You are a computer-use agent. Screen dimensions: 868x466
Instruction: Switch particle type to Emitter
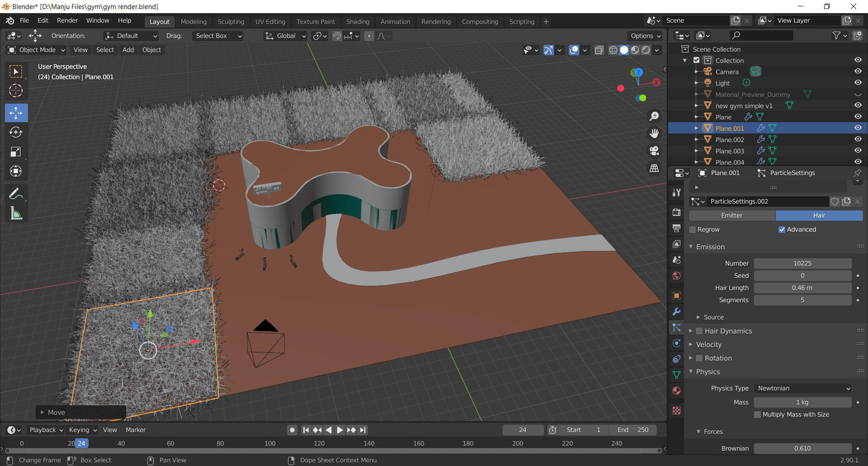point(731,215)
